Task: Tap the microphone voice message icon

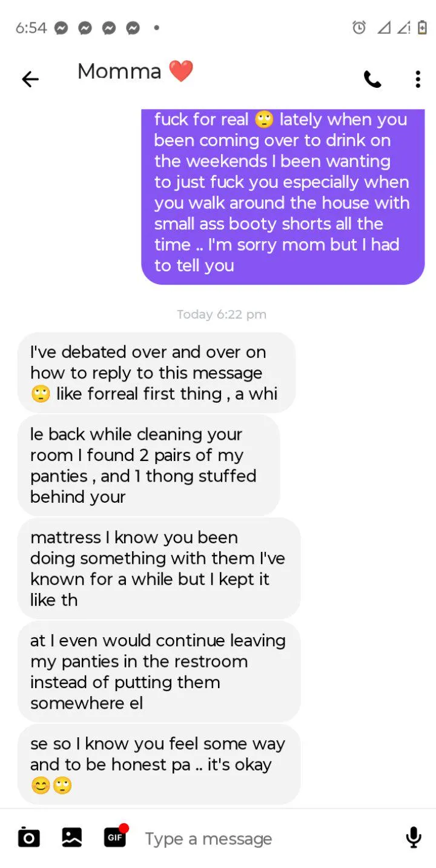Action: [x=414, y=838]
